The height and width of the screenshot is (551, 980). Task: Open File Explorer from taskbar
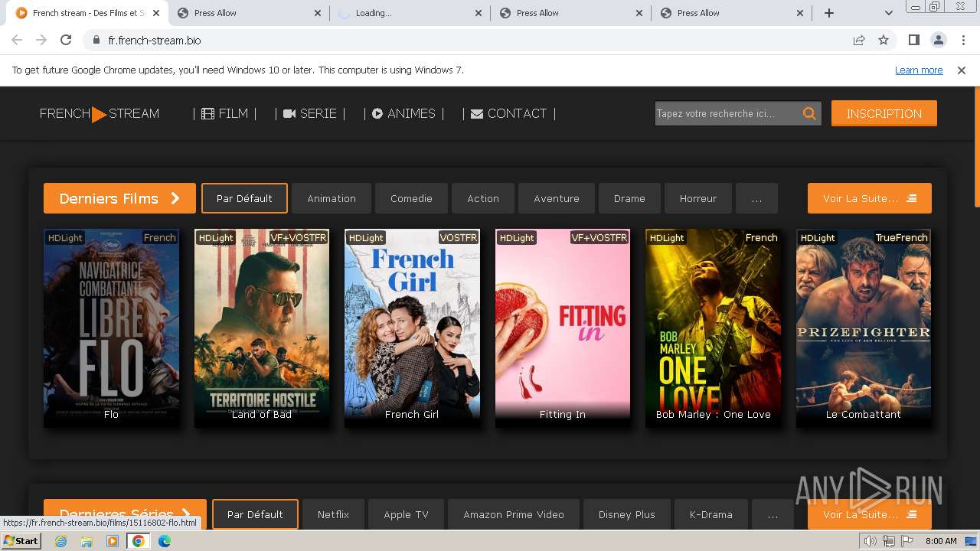point(87,541)
